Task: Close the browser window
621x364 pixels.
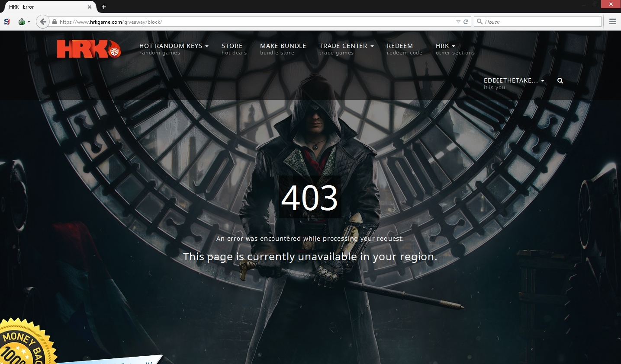Action: tap(611, 4)
